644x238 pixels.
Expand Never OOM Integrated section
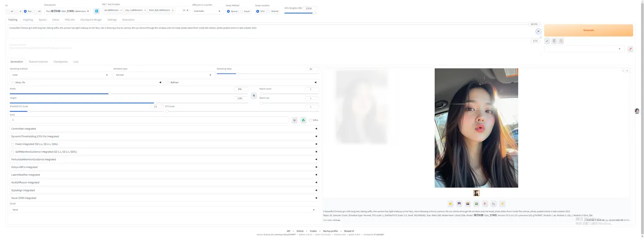coord(163,198)
